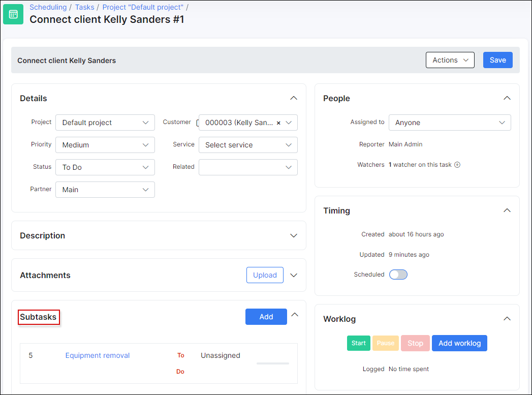The image size is (532, 395).
Task: Collapse the Timing panel
Action: click(x=507, y=210)
